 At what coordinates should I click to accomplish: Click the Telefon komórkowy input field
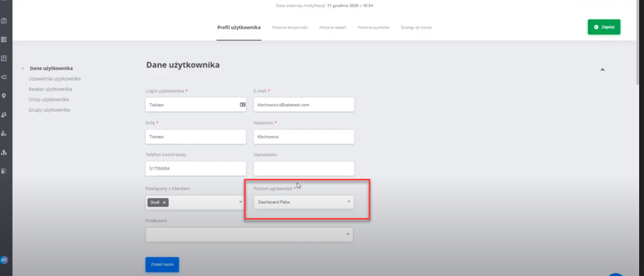[196, 169]
